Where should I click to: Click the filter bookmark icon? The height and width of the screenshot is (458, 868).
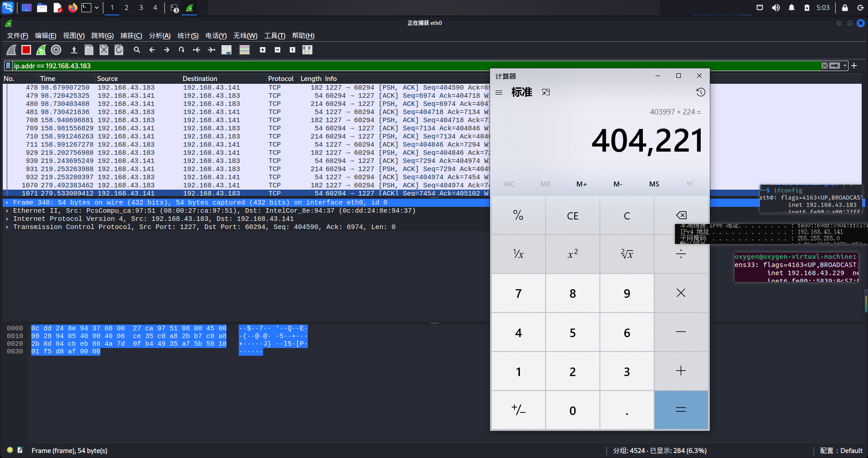click(x=8, y=66)
